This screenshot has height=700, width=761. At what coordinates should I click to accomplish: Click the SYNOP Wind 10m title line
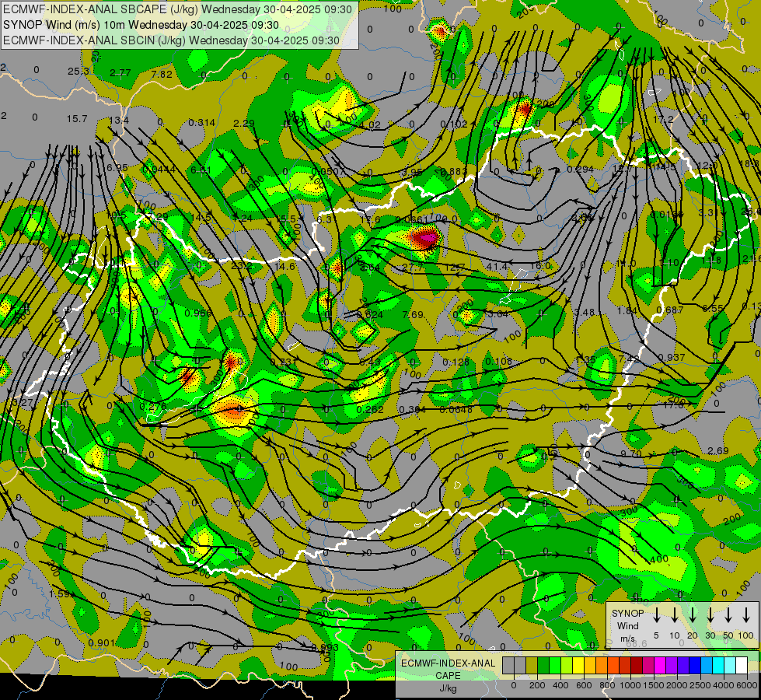[141, 25]
